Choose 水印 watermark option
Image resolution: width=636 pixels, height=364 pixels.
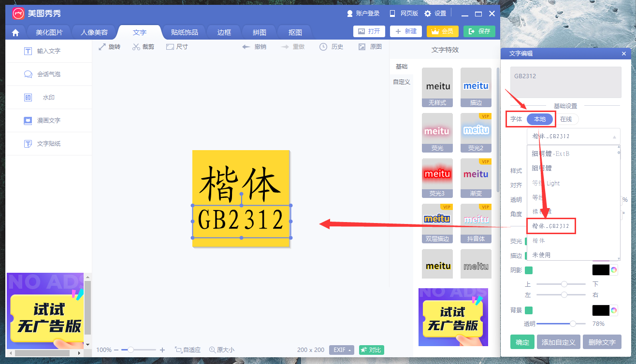click(x=48, y=98)
